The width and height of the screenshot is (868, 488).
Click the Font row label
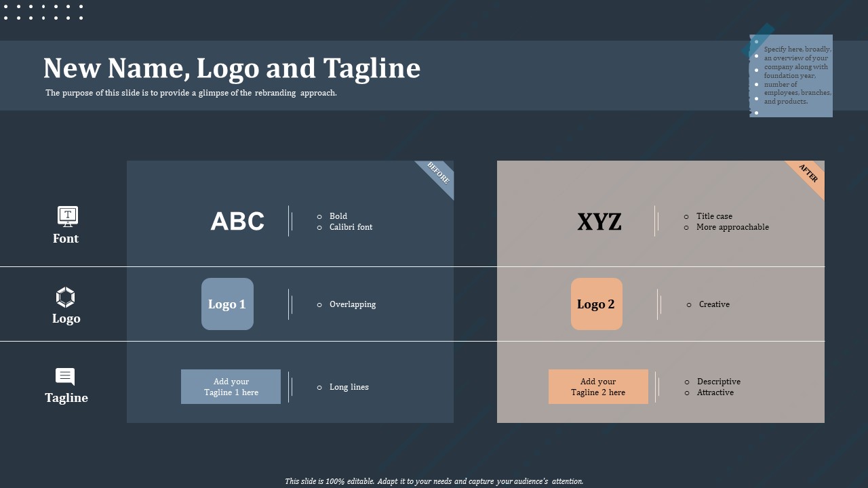click(x=66, y=239)
